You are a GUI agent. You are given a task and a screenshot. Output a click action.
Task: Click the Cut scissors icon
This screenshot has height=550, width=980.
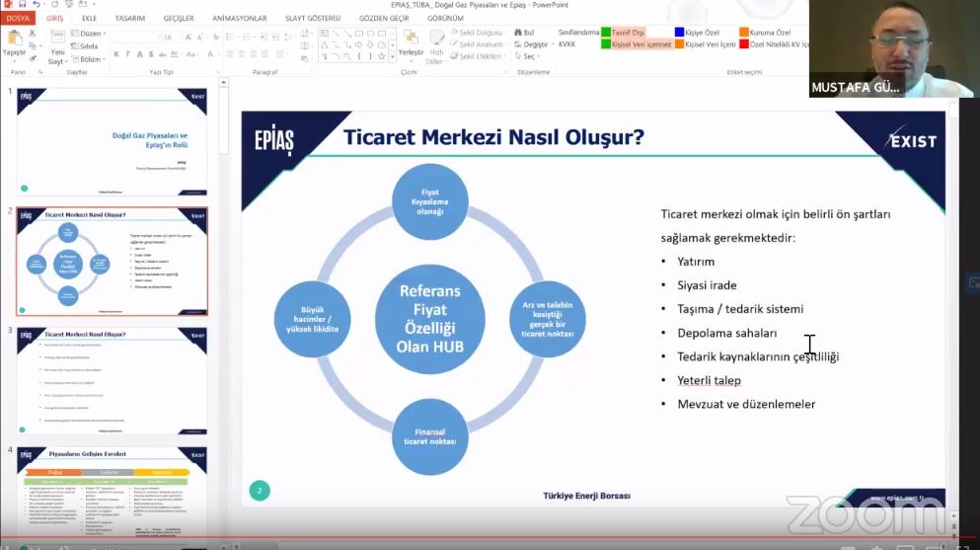33,33
